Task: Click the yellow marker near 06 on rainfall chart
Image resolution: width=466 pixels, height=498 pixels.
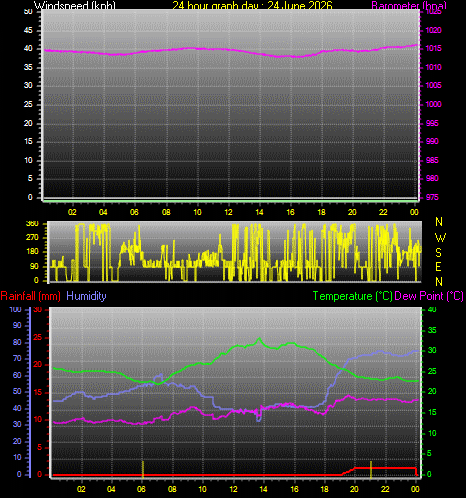Action: pos(143,469)
